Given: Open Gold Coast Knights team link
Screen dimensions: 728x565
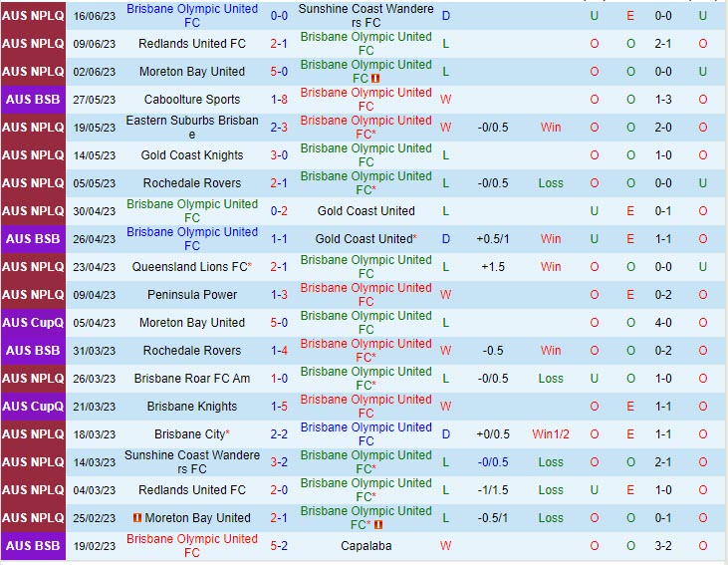Looking at the screenshot, I should coord(192,155).
